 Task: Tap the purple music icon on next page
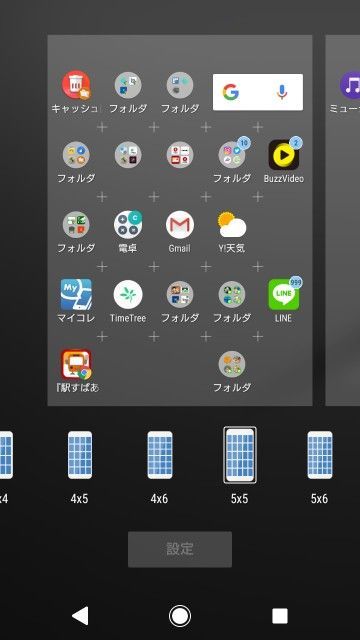click(x=351, y=85)
